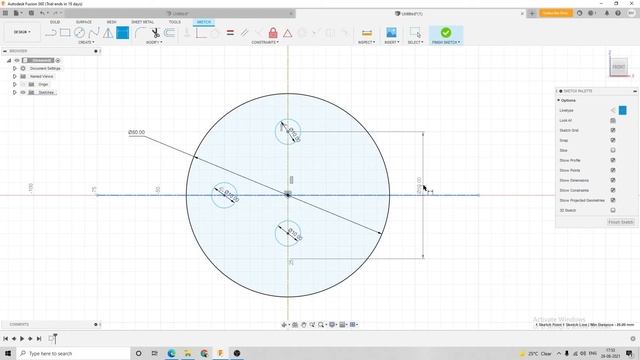Select the Center Diameter Circle tool
This screenshot has height=360, width=640.
tap(79, 33)
